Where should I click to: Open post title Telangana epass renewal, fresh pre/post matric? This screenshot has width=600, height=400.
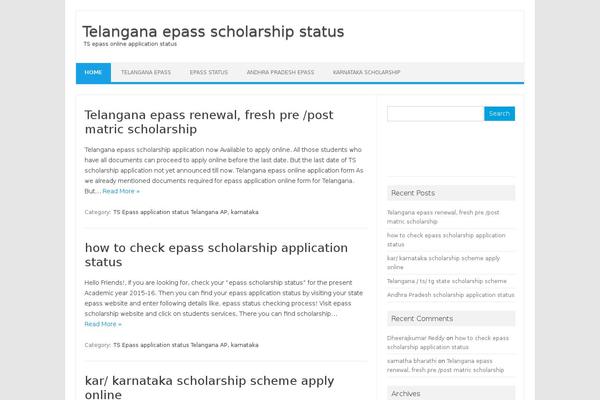click(x=209, y=122)
